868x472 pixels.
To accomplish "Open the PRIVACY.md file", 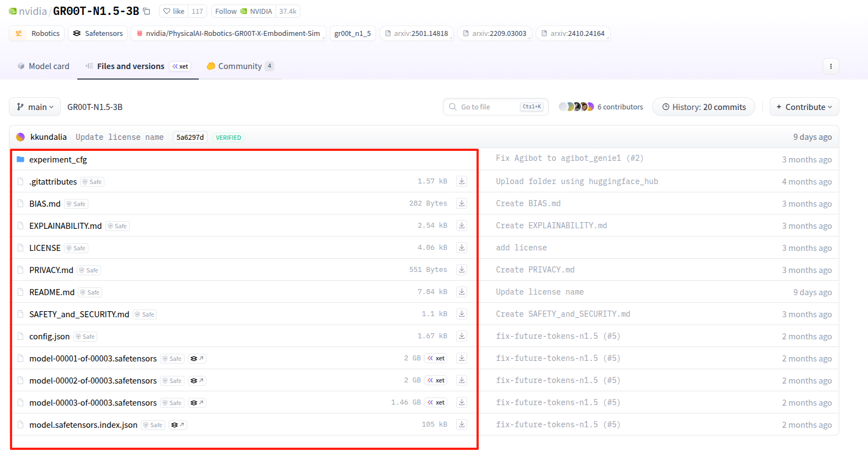I will point(51,270).
